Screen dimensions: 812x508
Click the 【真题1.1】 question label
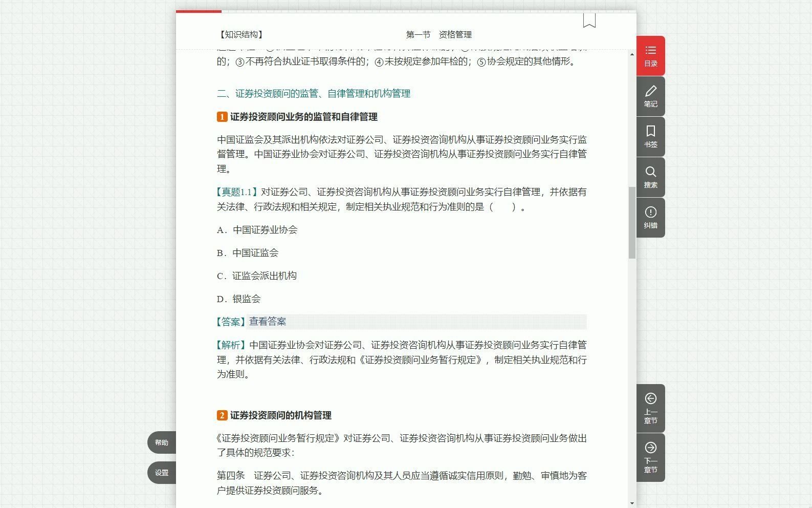(237, 192)
